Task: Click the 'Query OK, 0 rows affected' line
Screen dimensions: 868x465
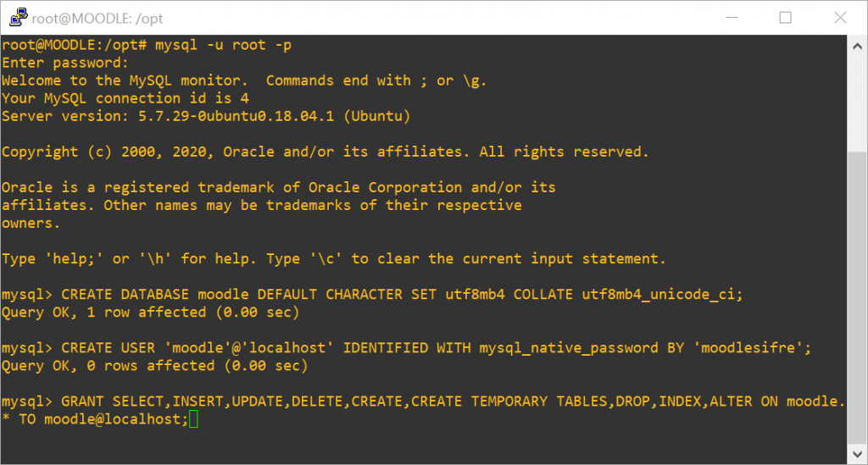Action: (x=154, y=366)
